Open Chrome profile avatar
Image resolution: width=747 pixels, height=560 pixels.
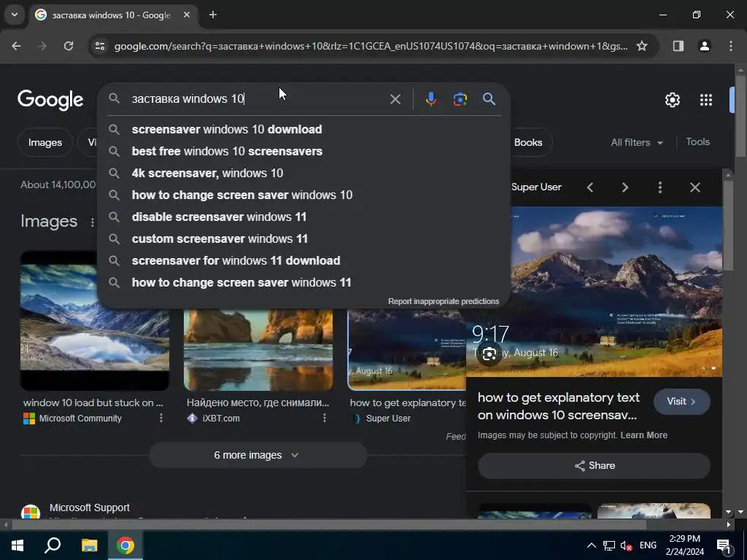click(705, 46)
